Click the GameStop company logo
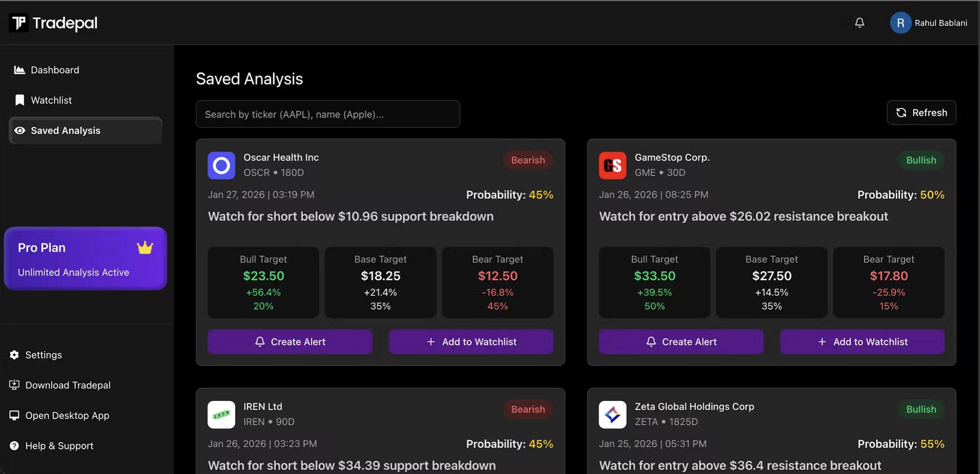 click(x=613, y=165)
